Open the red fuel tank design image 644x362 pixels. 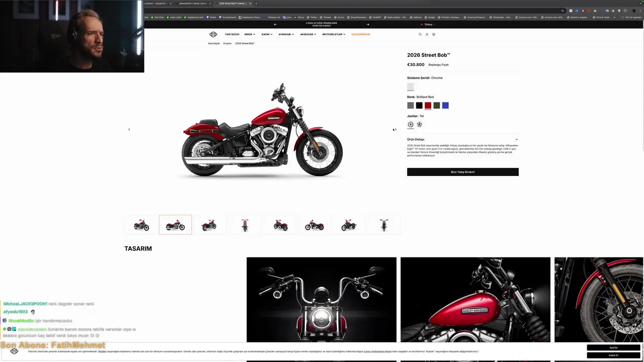click(475, 300)
